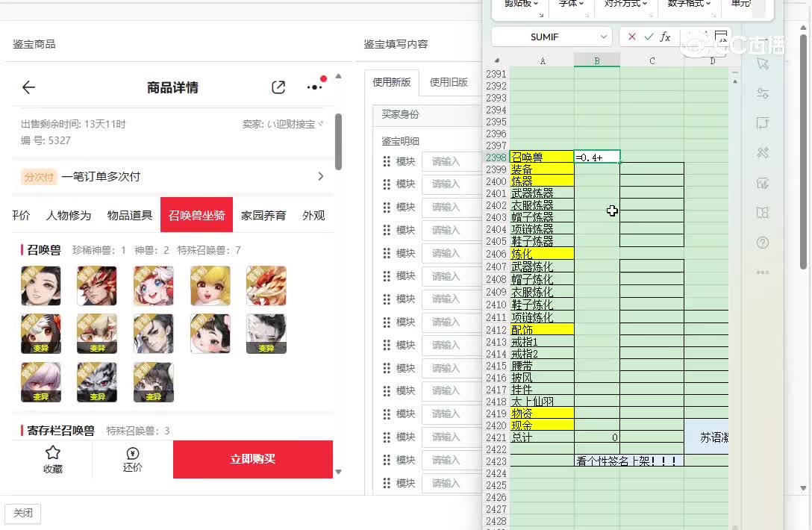Click the third 模块 请输入 input field

452,208
